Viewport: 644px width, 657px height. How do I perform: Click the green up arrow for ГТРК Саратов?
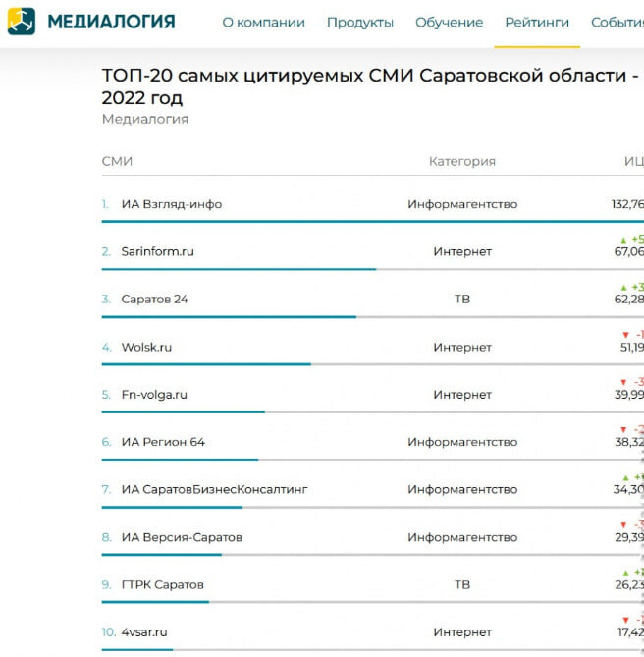pyautogui.click(x=625, y=573)
